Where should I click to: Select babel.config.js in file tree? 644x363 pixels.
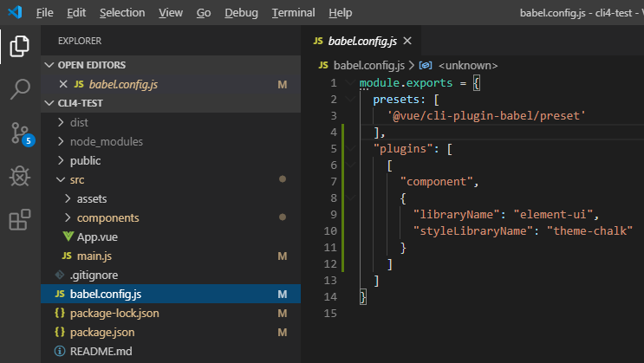point(171,294)
